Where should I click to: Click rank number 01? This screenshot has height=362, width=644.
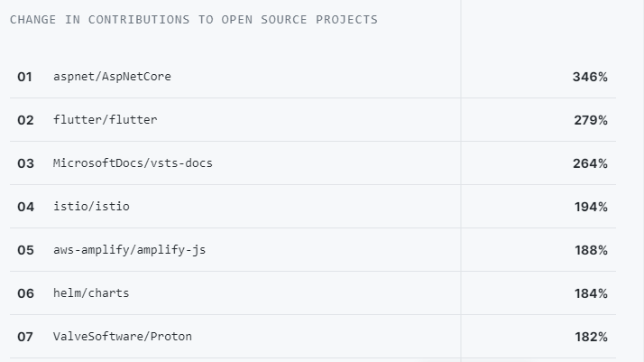[24, 77]
